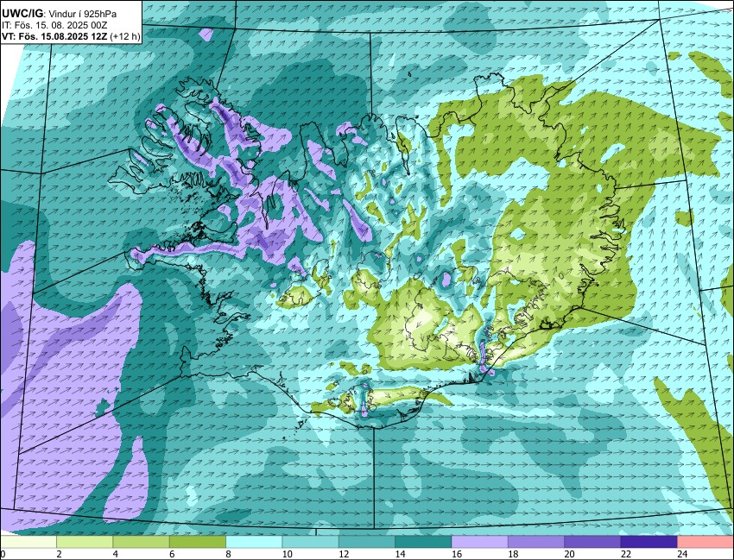Select the legend scale label '4'
Screen dimensions: 734x560
115,554
